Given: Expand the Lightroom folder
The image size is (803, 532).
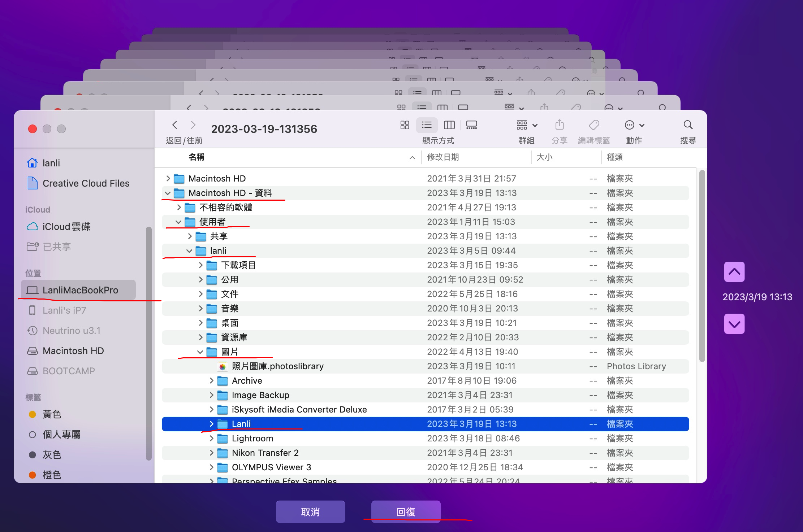Looking at the screenshot, I should point(212,439).
